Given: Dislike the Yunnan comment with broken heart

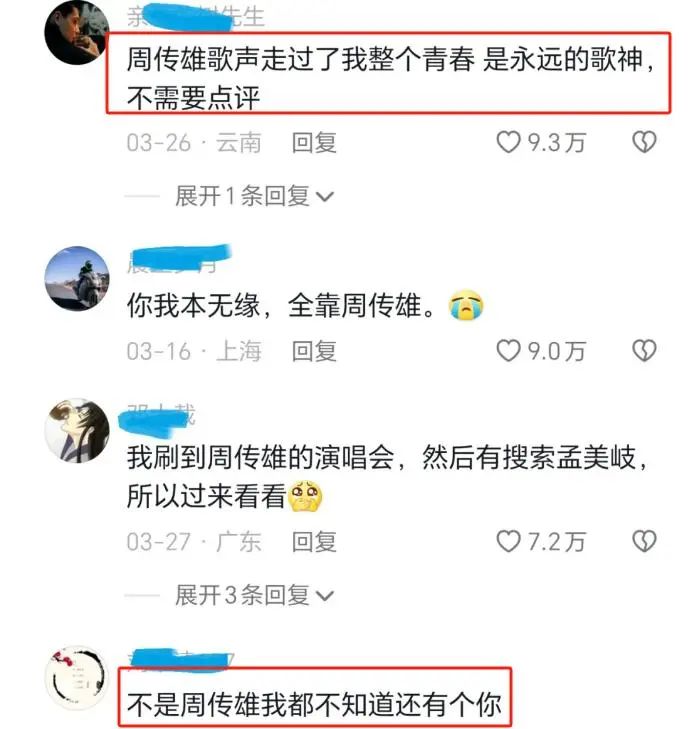Looking at the screenshot, I should (645, 142).
